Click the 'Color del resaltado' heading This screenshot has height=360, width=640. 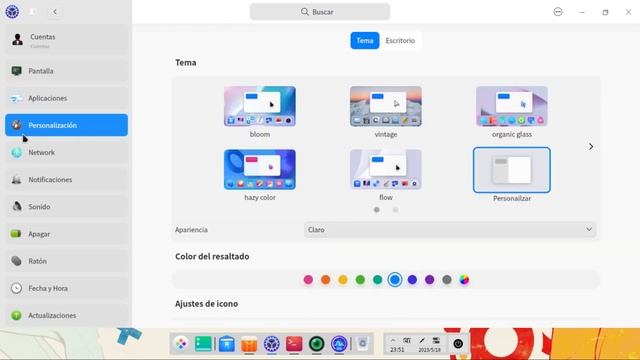click(212, 256)
